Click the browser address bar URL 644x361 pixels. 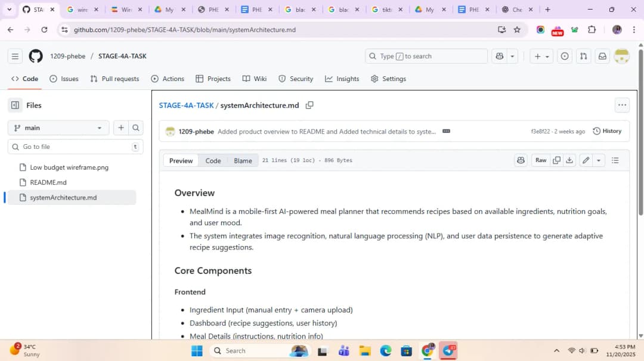[x=185, y=30]
